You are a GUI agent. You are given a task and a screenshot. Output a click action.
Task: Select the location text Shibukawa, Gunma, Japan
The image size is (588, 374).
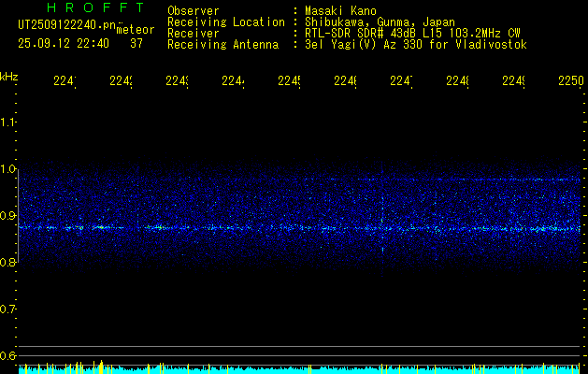[380, 22]
